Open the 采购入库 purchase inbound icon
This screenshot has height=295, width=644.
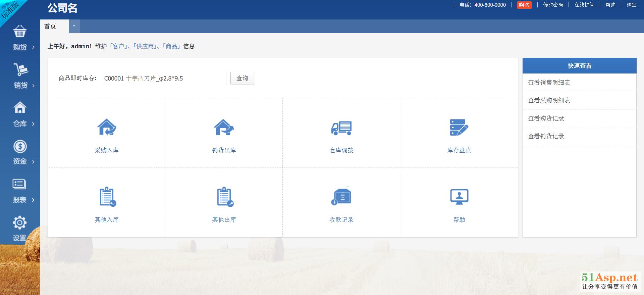[x=107, y=128]
